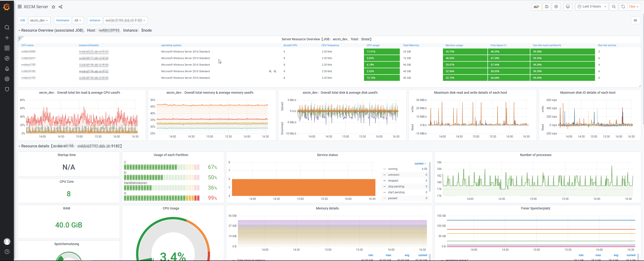Screen dimensions: 644x261
Task: Click the refresh dashboard icon
Action: click(623, 7)
